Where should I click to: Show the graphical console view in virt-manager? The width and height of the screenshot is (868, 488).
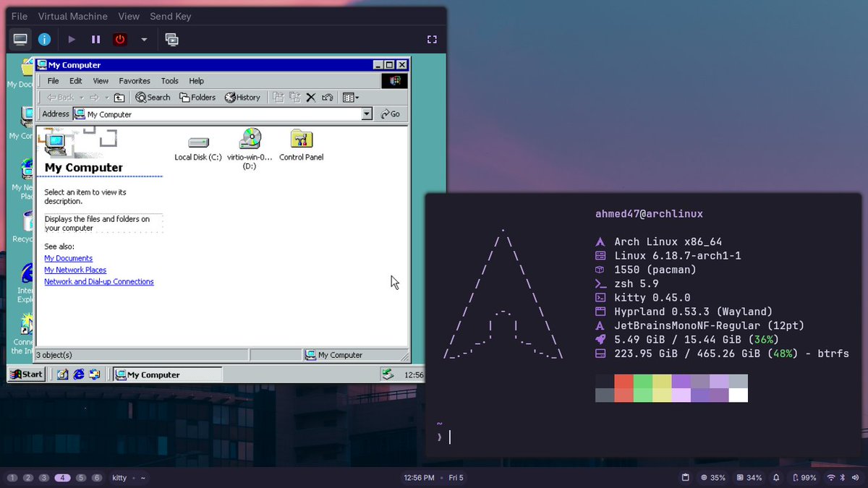click(x=20, y=40)
